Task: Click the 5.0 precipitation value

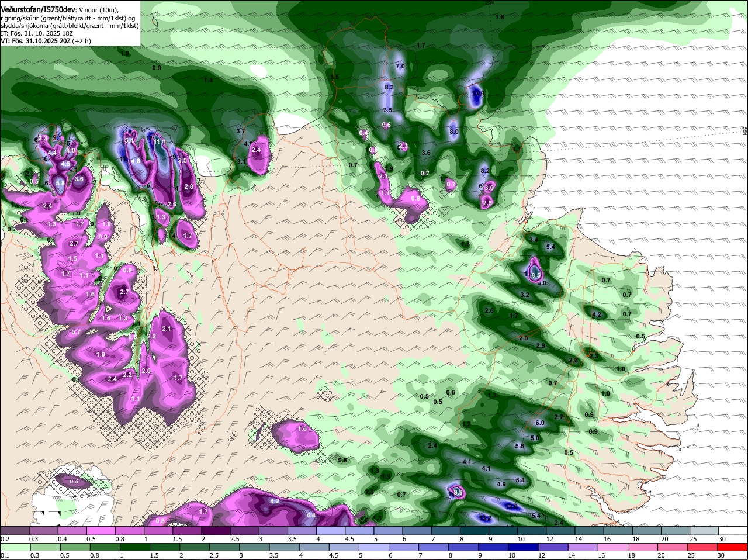Action: (x=535, y=438)
